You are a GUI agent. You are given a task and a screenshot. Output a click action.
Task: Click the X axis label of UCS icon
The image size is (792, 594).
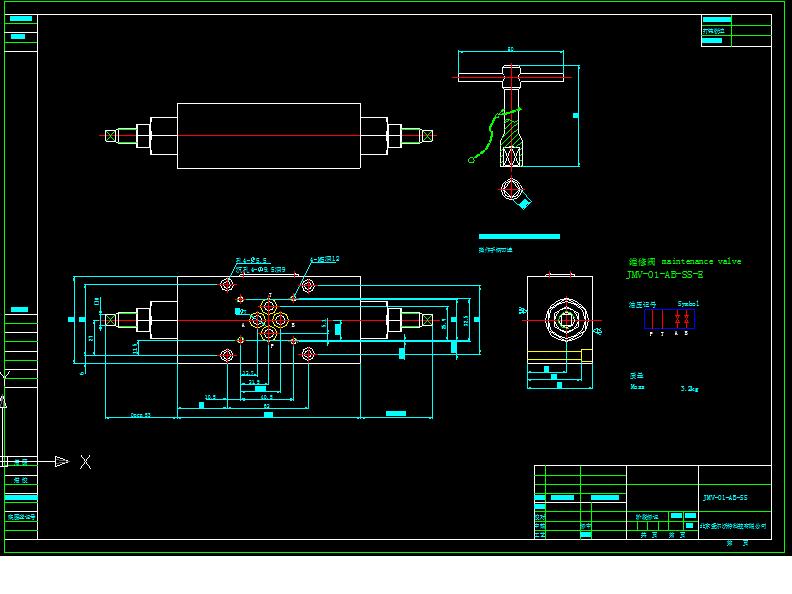point(85,462)
